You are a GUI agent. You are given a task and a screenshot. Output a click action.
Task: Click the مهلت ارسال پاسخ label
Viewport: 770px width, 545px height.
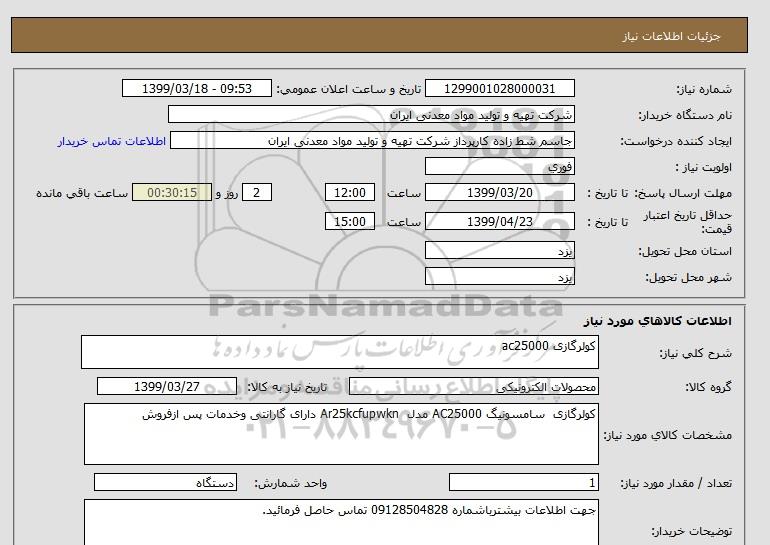point(683,193)
